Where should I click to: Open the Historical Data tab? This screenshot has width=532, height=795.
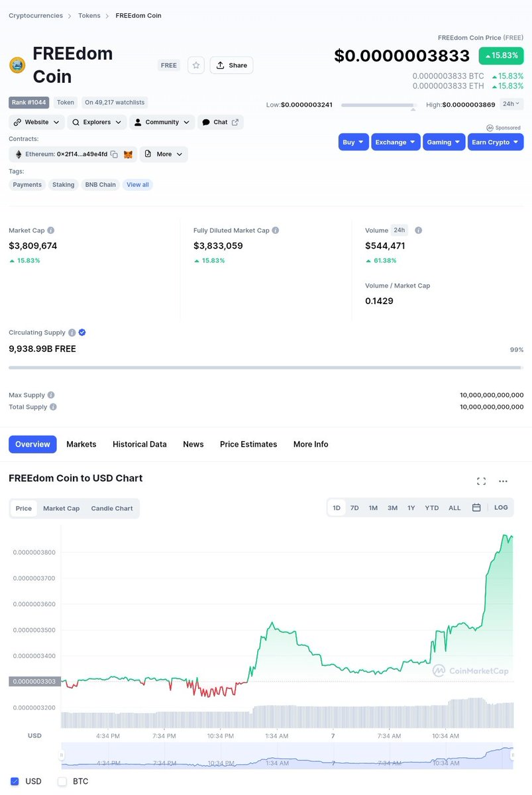[140, 444]
